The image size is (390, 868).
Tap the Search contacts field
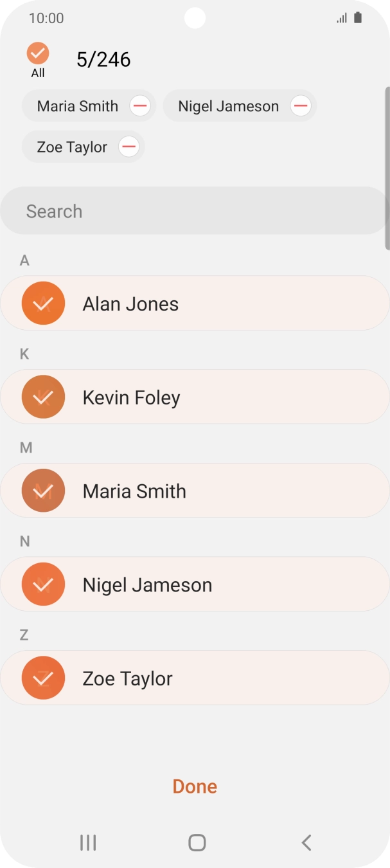click(x=193, y=211)
